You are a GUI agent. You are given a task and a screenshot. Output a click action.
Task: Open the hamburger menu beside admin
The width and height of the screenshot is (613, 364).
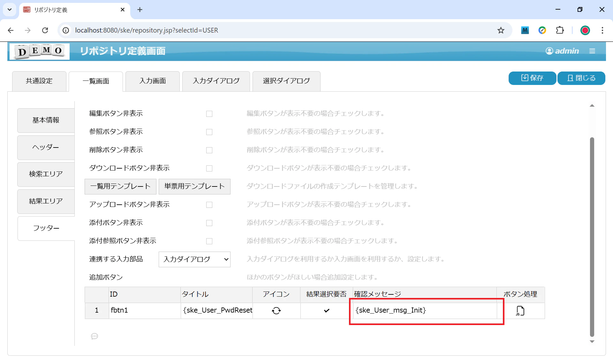point(592,51)
